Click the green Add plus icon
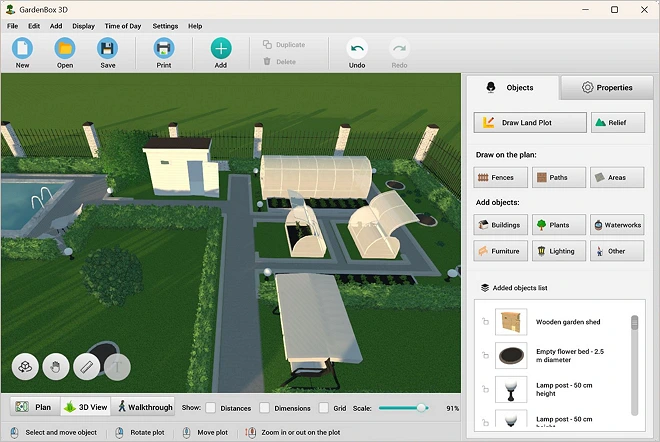Image resolution: width=660 pixels, height=442 pixels. [221, 48]
